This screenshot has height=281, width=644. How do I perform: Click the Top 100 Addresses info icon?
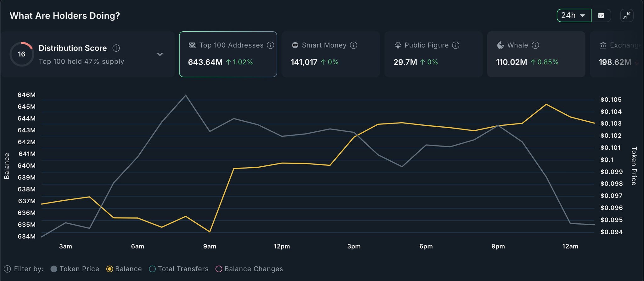[270, 45]
